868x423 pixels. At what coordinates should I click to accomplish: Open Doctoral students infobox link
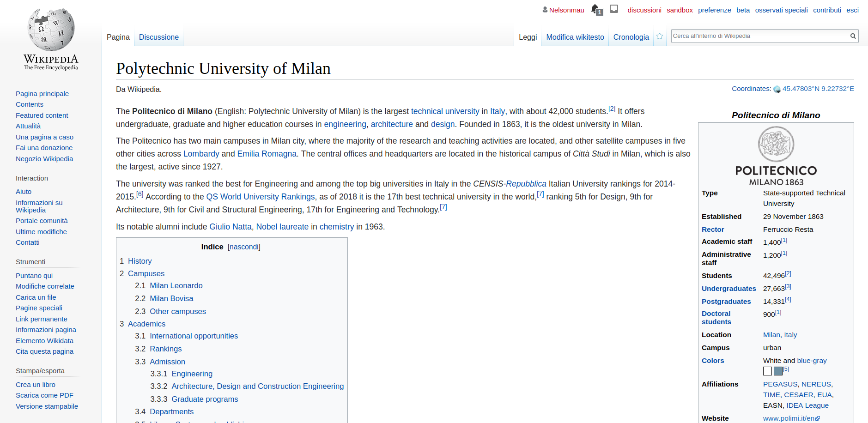[716, 318]
